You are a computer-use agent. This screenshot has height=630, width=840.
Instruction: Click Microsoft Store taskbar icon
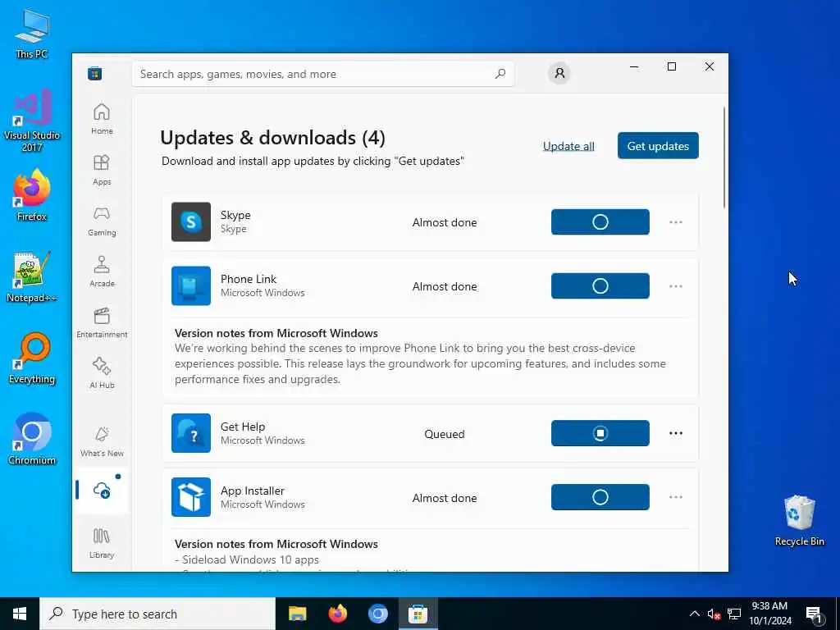point(418,614)
